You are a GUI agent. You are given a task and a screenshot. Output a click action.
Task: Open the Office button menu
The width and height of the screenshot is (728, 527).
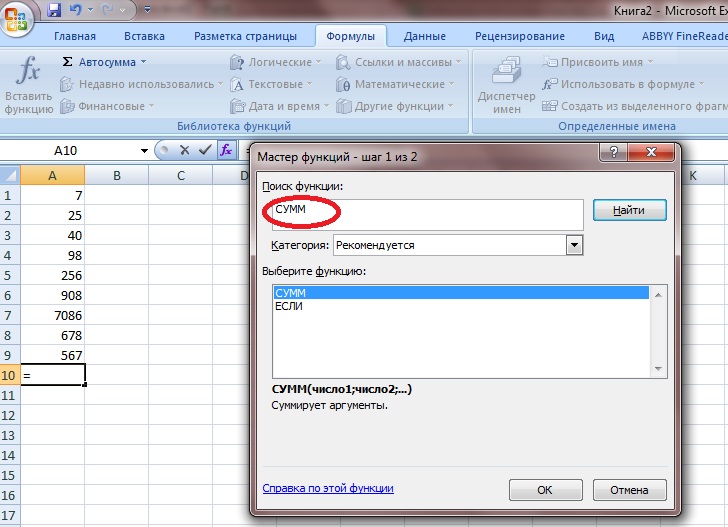point(17,20)
